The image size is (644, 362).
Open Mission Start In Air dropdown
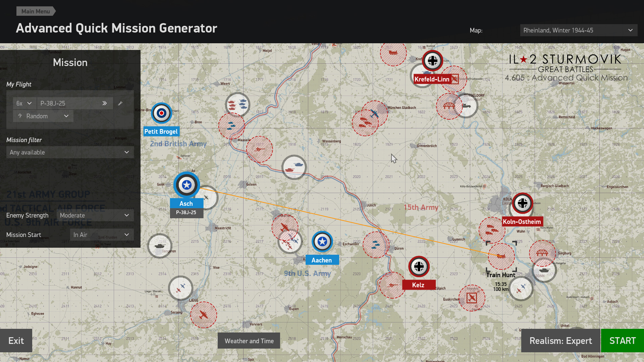click(102, 235)
